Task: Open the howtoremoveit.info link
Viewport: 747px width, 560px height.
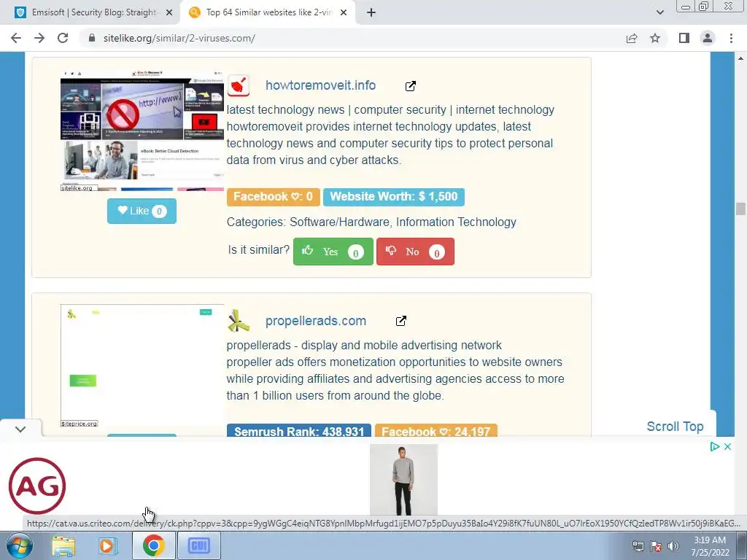Action: 320,85
